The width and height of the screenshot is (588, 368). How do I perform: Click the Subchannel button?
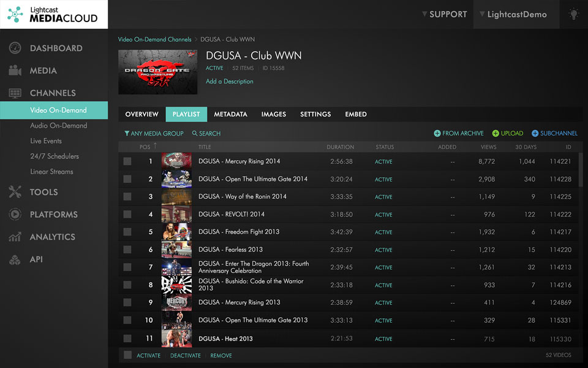point(554,133)
